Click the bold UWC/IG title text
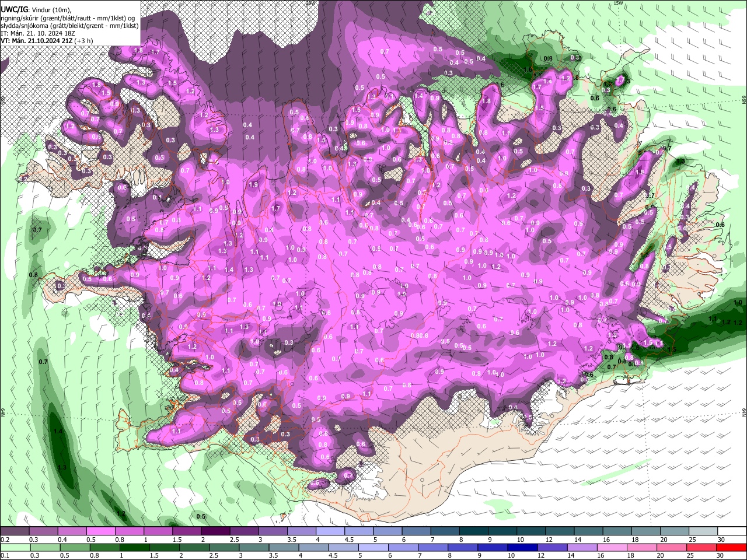 click(x=14, y=10)
